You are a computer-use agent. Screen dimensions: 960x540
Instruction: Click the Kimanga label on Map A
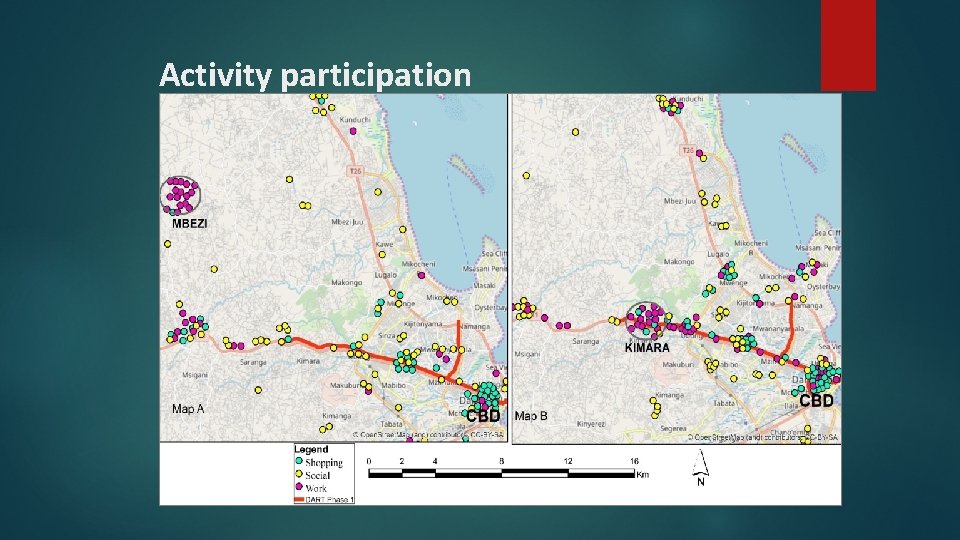(x=337, y=416)
